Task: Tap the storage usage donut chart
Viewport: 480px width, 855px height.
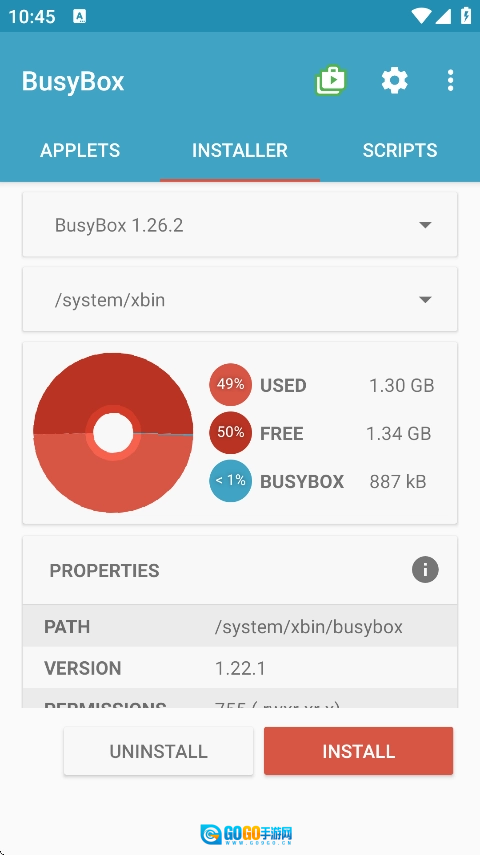Action: (x=113, y=433)
